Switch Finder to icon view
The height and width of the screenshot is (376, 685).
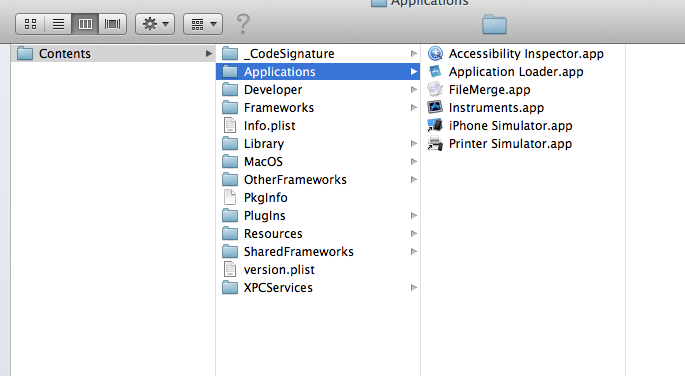[x=30, y=24]
